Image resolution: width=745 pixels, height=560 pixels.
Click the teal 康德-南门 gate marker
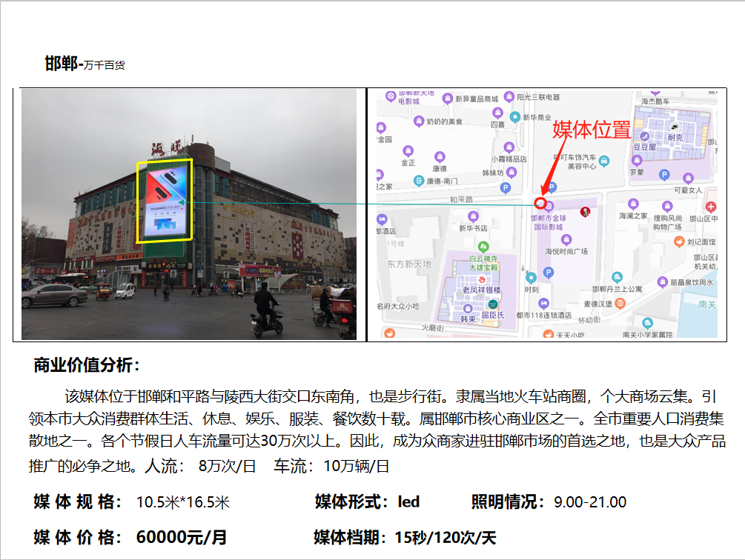click(x=419, y=180)
